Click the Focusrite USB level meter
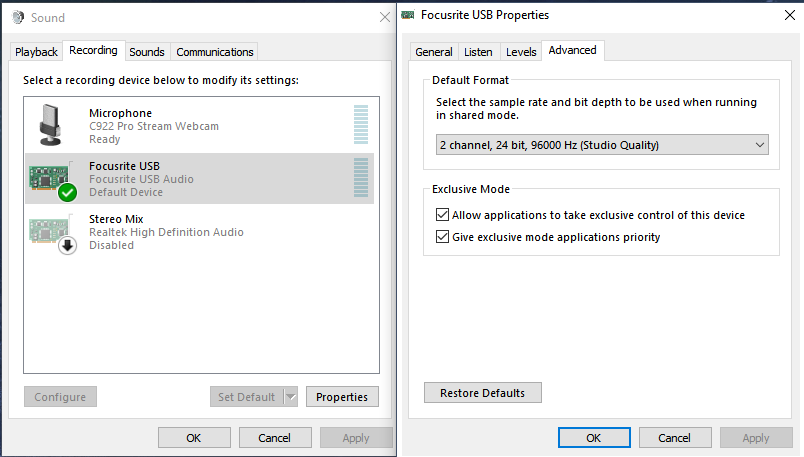 click(x=361, y=178)
